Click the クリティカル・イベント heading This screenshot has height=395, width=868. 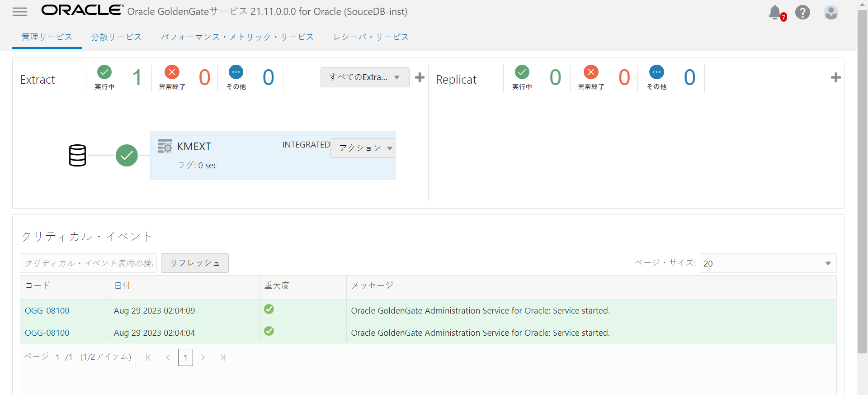(87, 237)
